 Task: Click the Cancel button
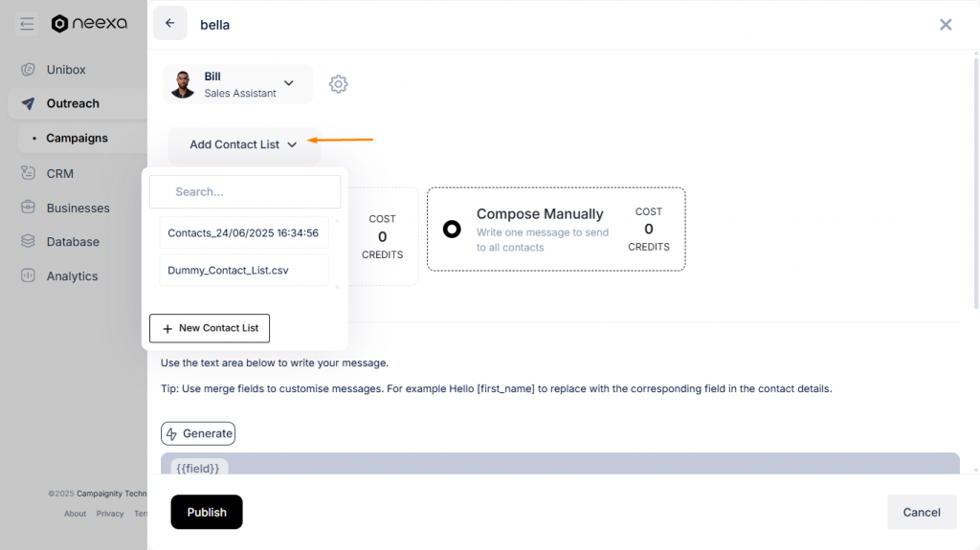click(921, 512)
